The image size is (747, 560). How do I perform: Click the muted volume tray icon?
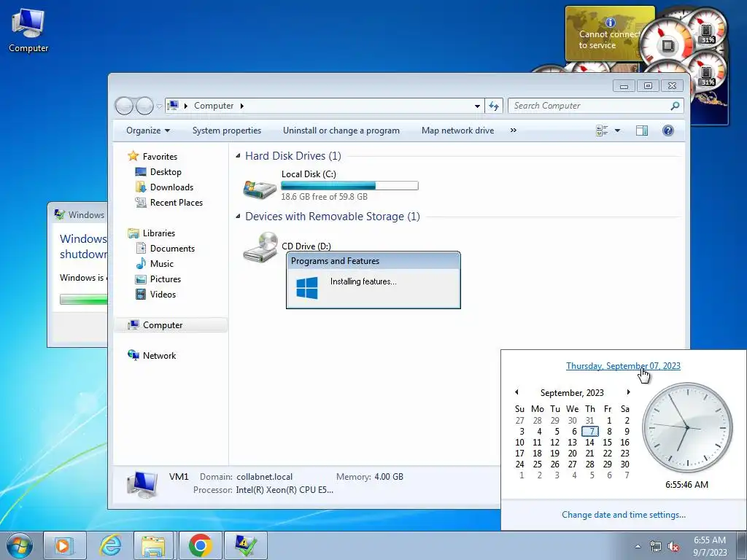[673, 547]
